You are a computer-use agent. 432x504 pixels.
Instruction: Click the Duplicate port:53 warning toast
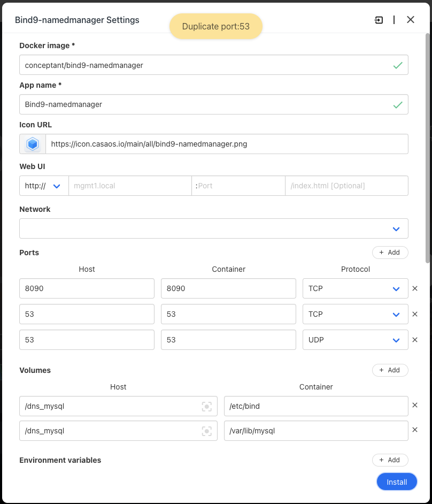coord(216,26)
